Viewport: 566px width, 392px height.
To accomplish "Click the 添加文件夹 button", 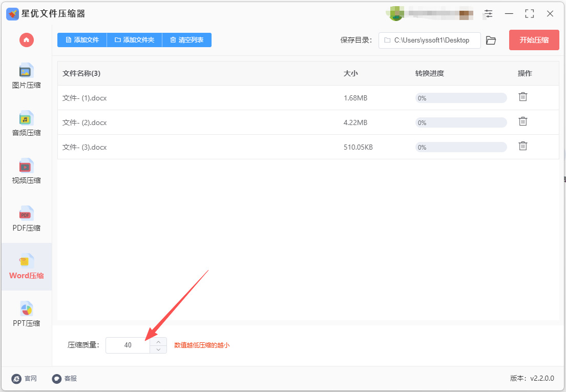I will (135, 40).
